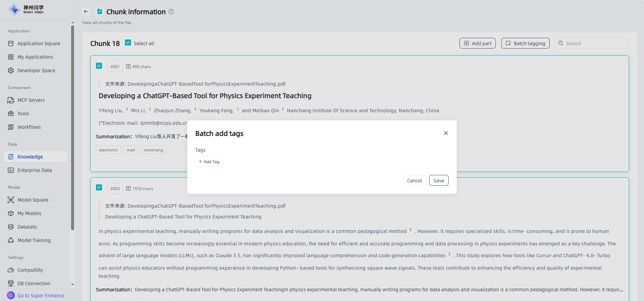Click the back arrow icon
644x301 pixels.
[86, 11]
